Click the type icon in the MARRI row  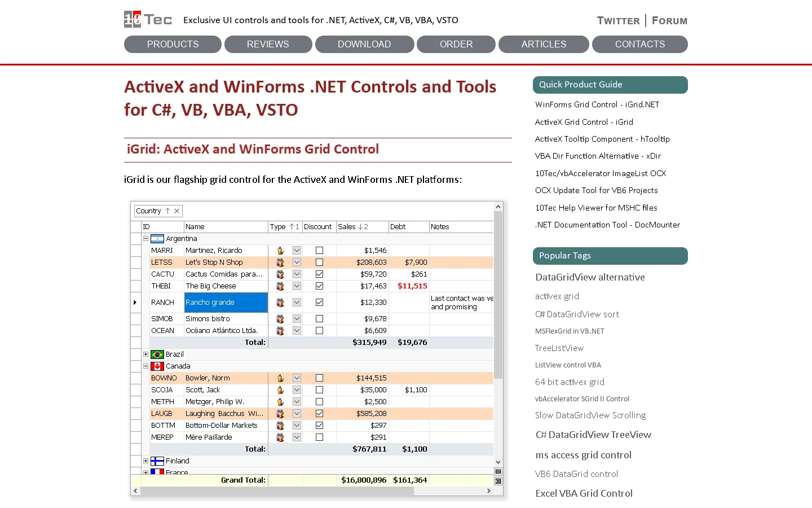point(280,251)
